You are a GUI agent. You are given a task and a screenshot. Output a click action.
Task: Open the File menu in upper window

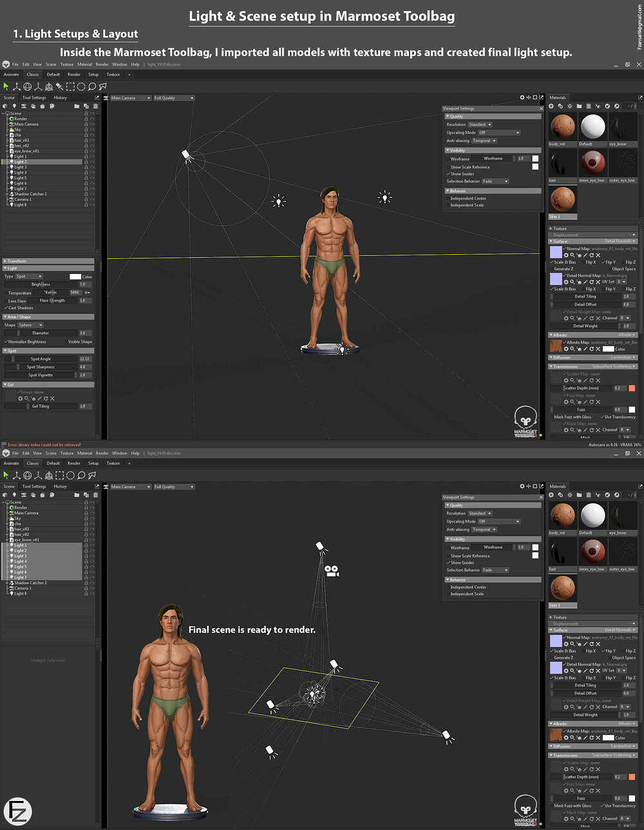coord(16,64)
